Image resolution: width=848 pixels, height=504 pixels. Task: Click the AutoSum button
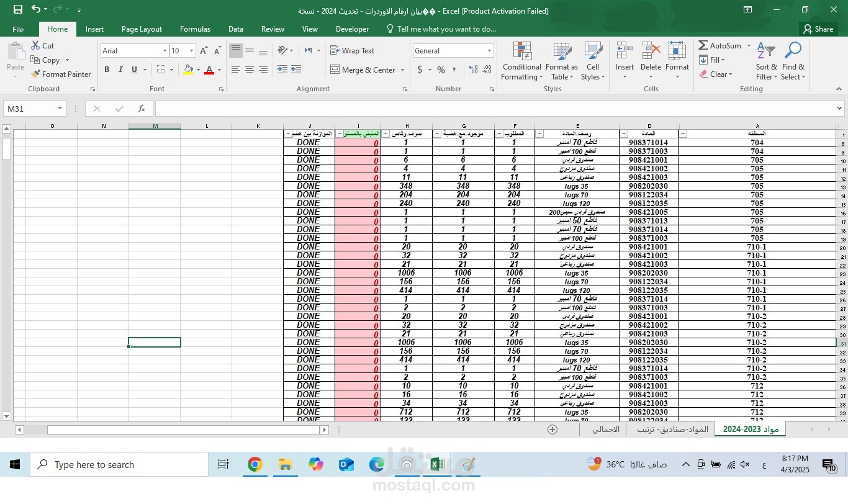pos(720,46)
